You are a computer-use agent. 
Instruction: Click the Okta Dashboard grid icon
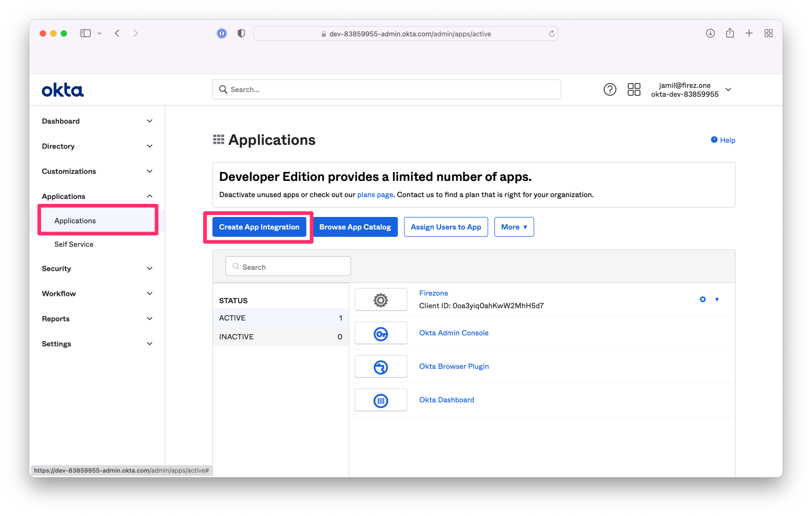pyautogui.click(x=380, y=399)
